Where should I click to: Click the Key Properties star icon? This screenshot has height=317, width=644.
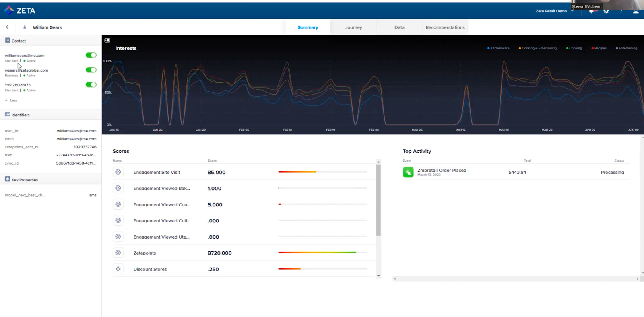(x=7, y=179)
